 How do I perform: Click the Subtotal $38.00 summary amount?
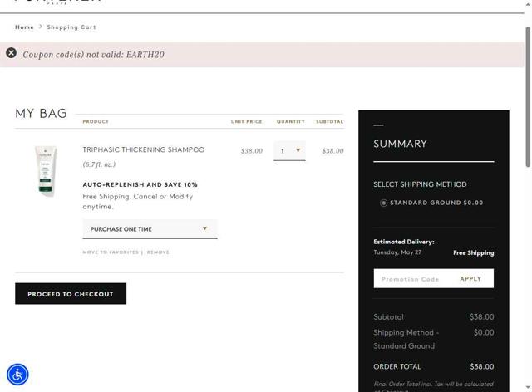point(482,317)
